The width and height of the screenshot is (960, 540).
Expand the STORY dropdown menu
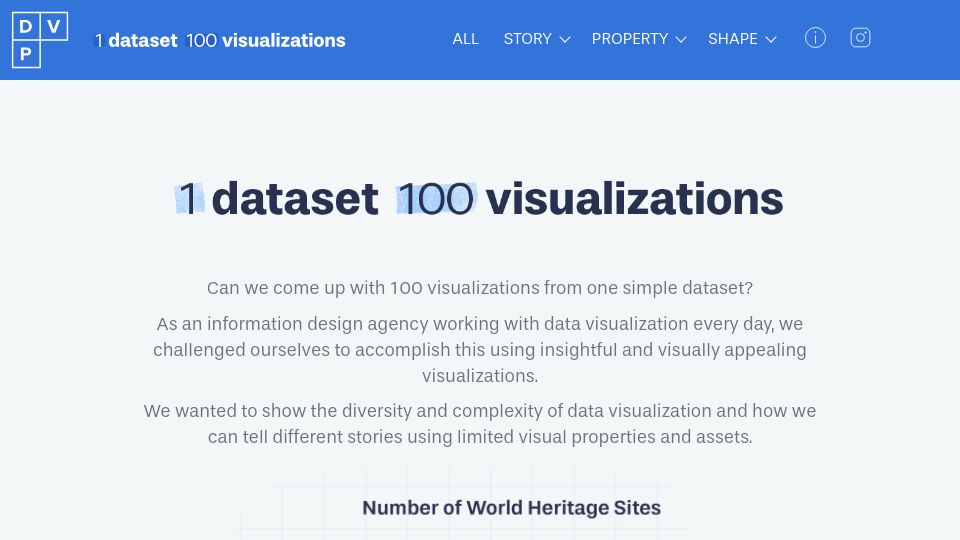click(537, 39)
